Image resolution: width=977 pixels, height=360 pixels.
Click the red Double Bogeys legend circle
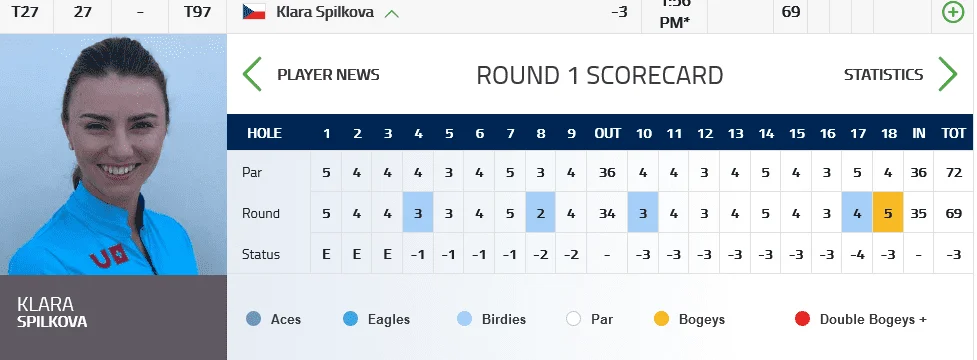coord(803,319)
